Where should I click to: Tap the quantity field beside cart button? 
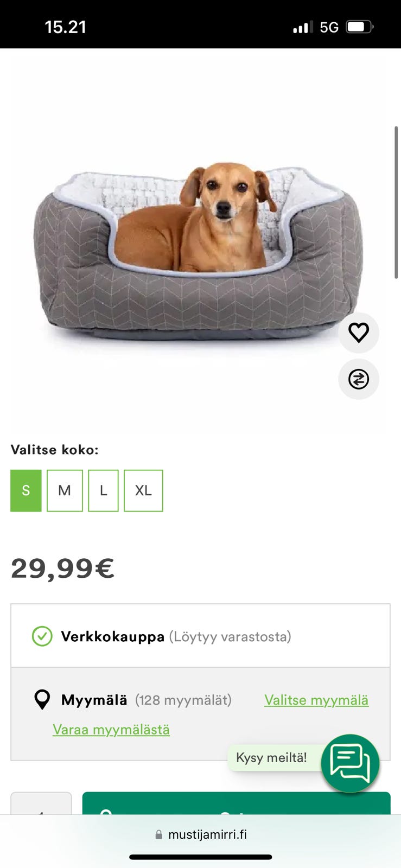41,803
